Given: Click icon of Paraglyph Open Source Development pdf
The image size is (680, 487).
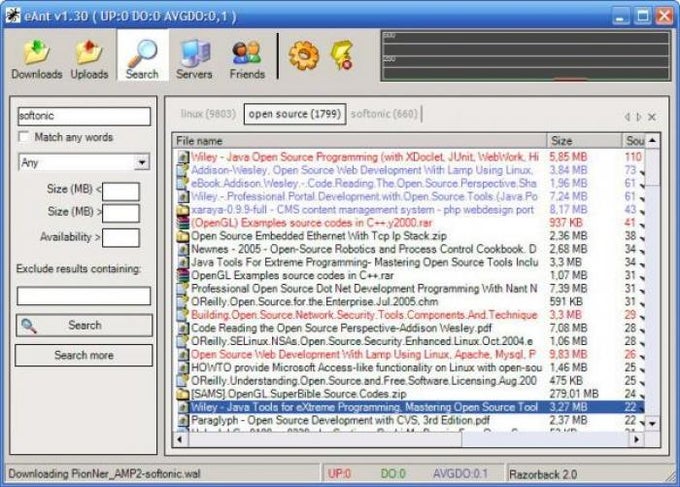Looking at the screenshot, I should click(x=183, y=420).
